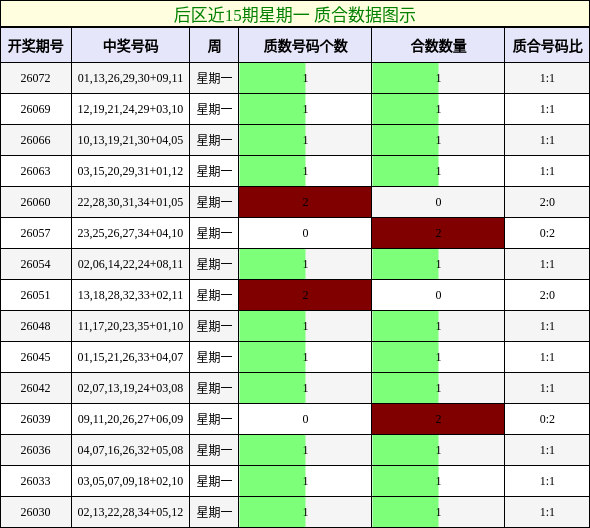The height and width of the screenshot is (528, 590).
Task: Click winning numbers 10,13,19,21,30+04,05
Action: point(130,140)
